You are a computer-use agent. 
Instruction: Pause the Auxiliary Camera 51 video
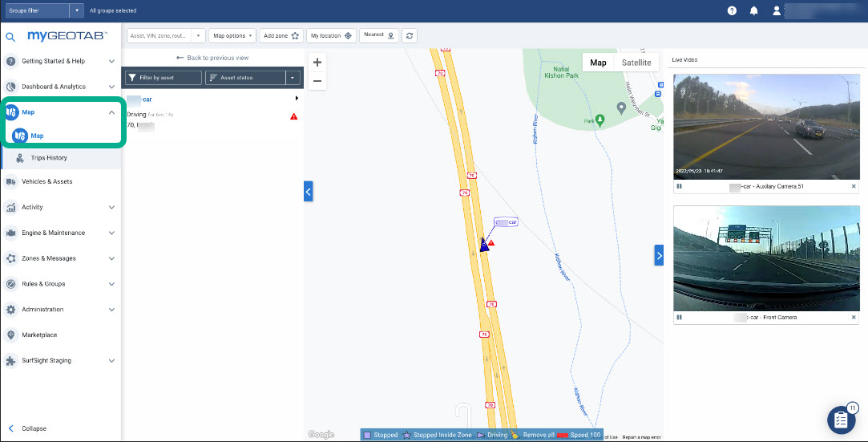pos(679,186)
